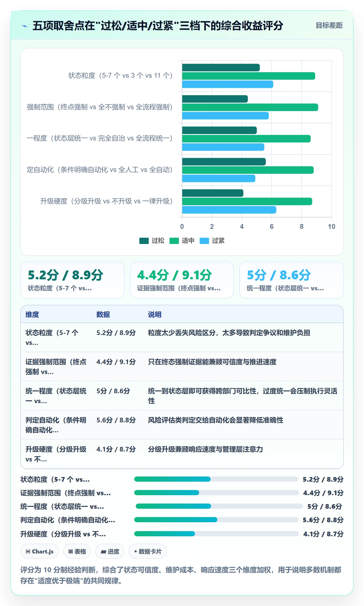Click chart label 定自动化（条件明确自动化 vs 全人工 vs 全自动）
This screenshot has width=364, height=606.
pyautogui.click(x=100, y=170)
